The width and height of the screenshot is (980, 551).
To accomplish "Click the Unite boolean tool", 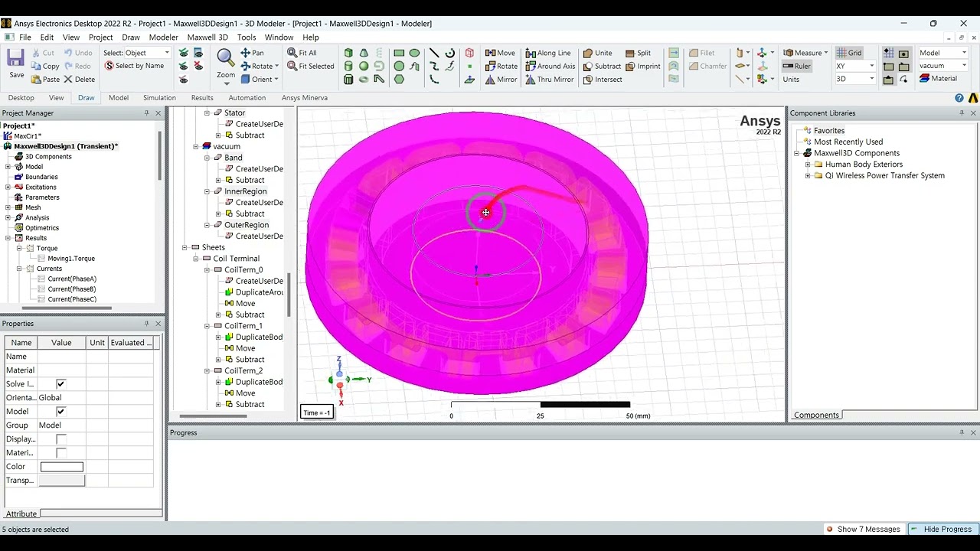I will (597, 53).
